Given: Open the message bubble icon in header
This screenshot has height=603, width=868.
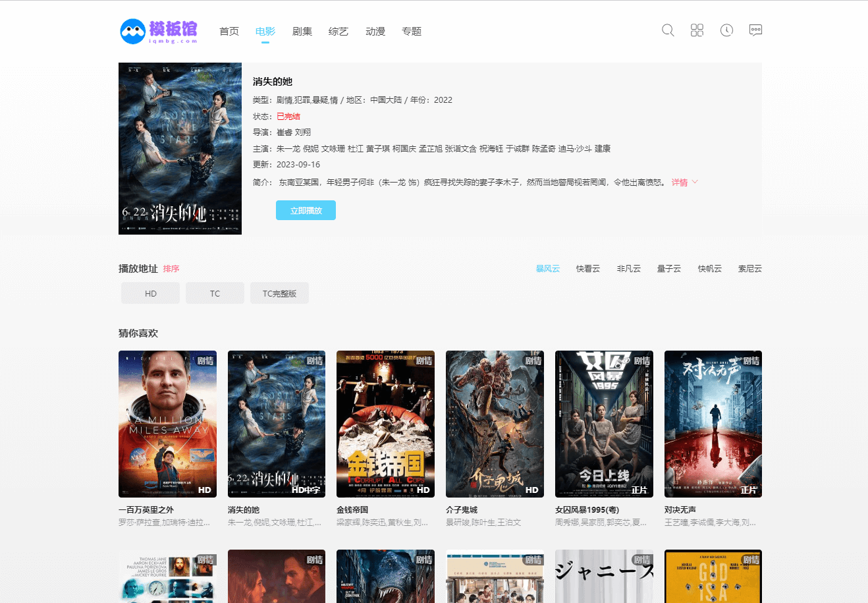Looking at the screenshot, I should (755, 30).
